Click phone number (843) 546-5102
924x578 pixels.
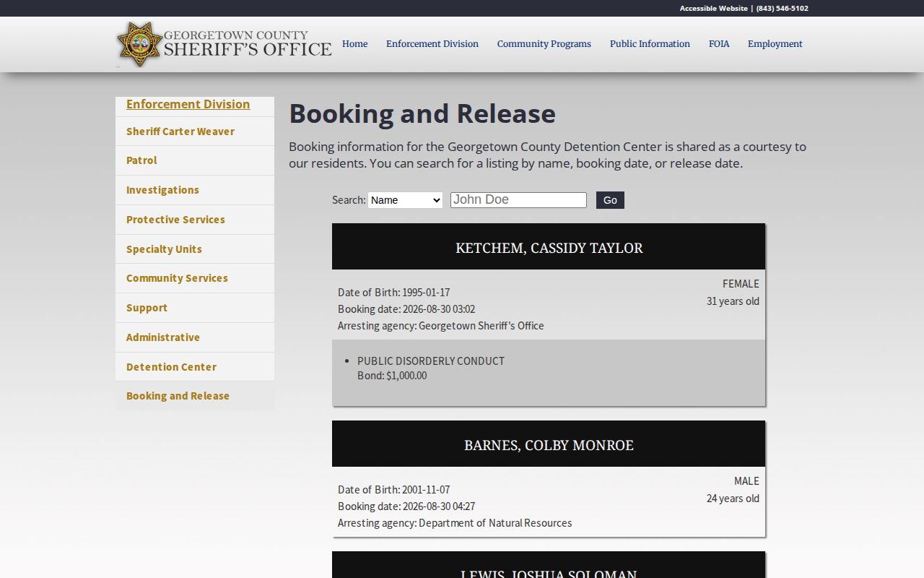pyautogui.click(x=782, y=9)
